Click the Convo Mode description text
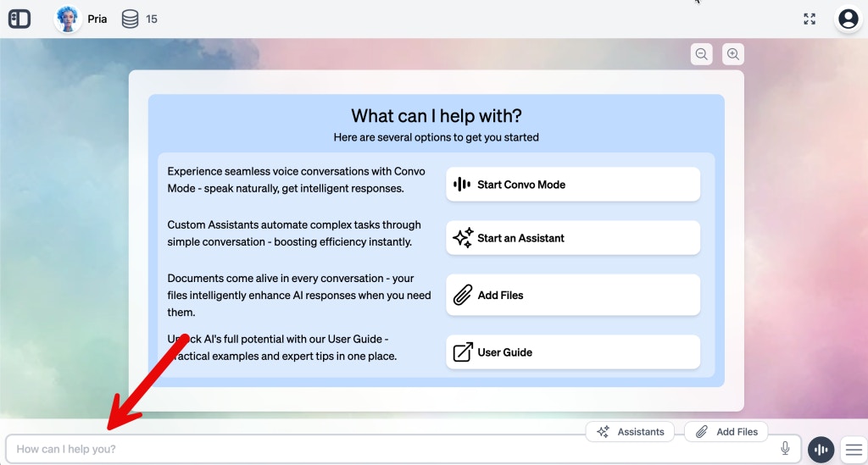 (296, 180)
